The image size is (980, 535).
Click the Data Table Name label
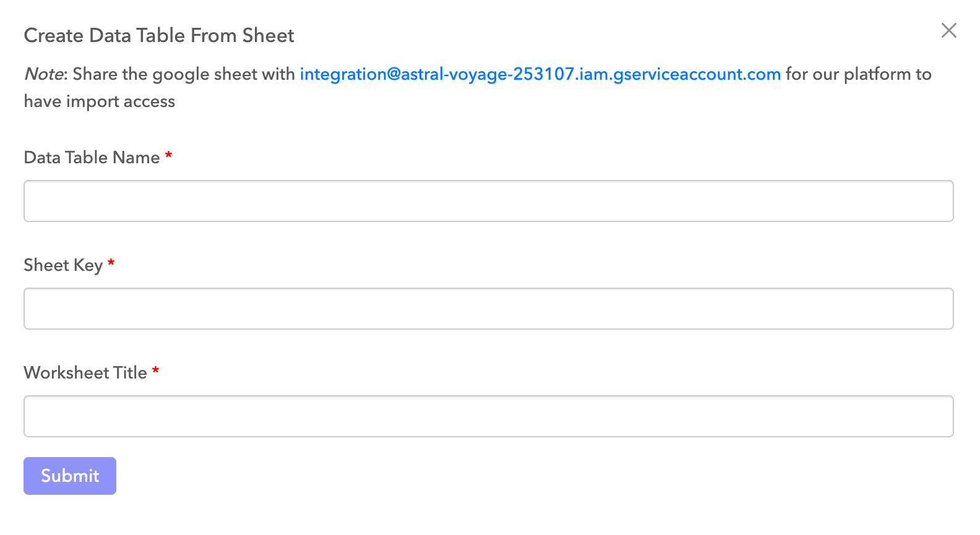pos(92,158)
